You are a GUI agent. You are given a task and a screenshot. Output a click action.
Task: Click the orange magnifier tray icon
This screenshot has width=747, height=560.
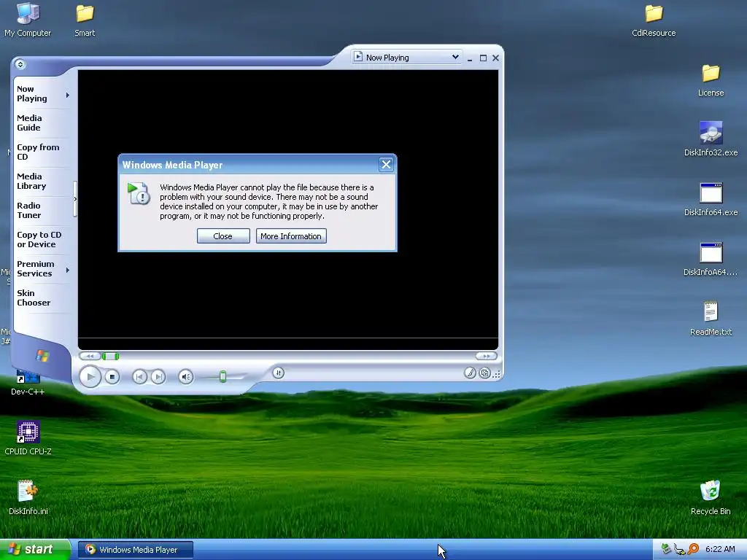[693, 549]
